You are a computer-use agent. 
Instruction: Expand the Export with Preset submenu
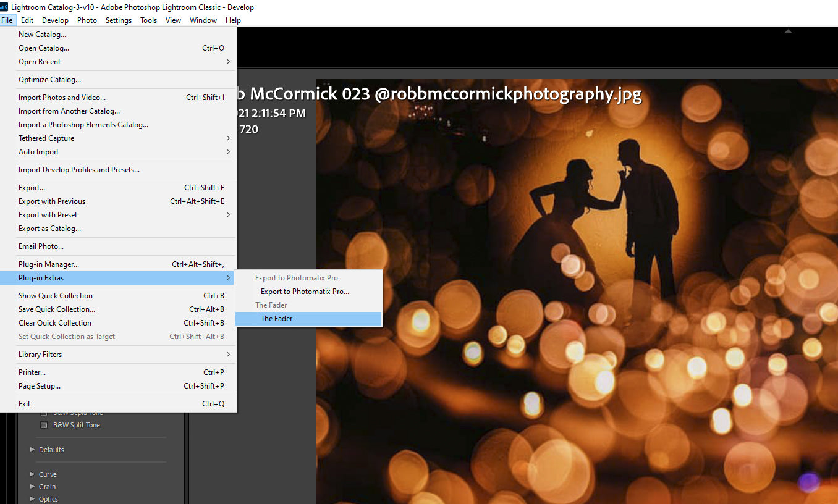(118, 215)
